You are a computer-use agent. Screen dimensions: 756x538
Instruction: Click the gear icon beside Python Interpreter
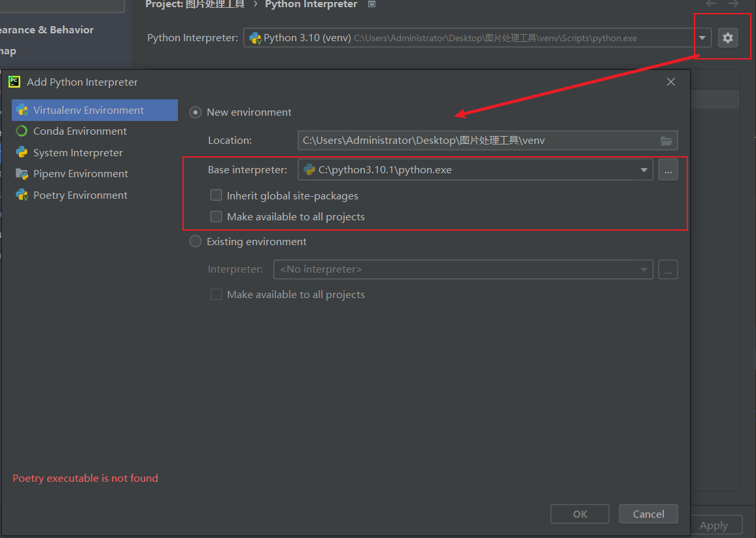(x=728, y=38)
